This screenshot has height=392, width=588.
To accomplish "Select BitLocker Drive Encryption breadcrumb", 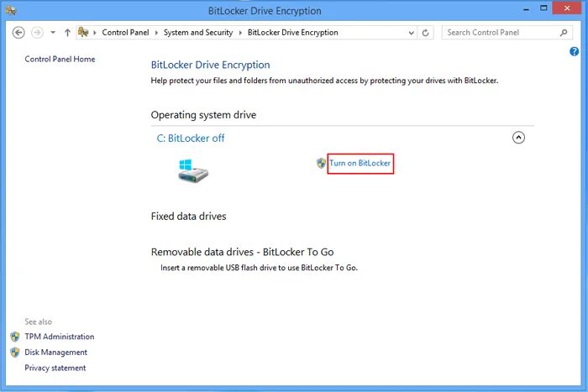I will tap(293, 33).
